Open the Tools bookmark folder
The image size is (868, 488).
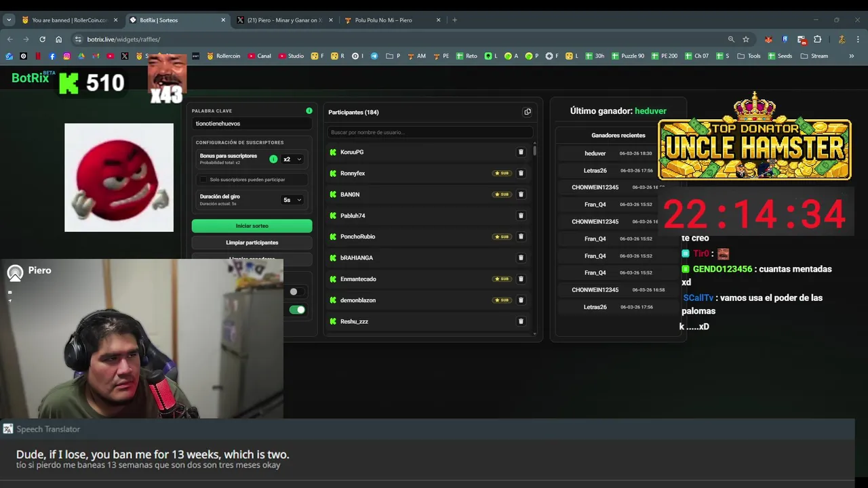(x=749, y=56)
